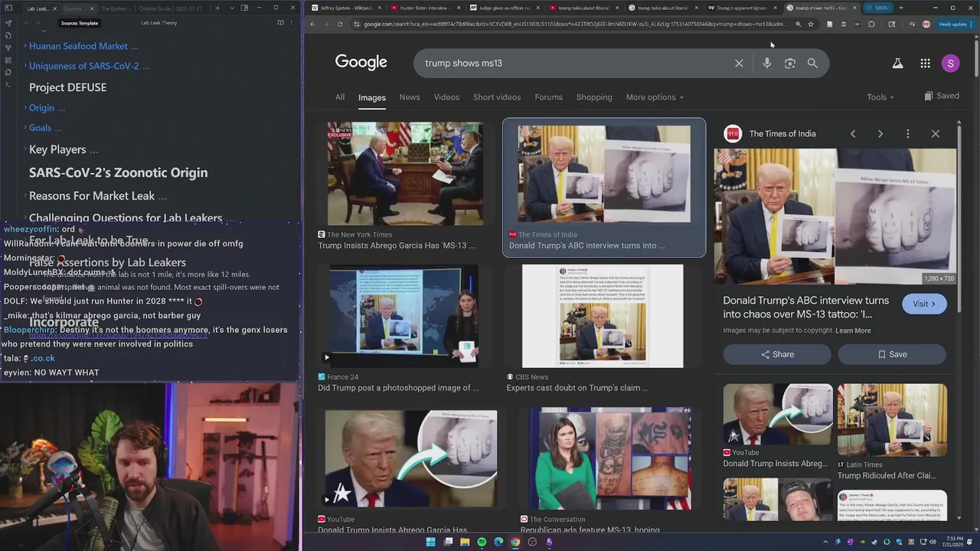Screen dimensions: 980x551
Task: Switch to the Videos results tab
Action: [446, 97]
